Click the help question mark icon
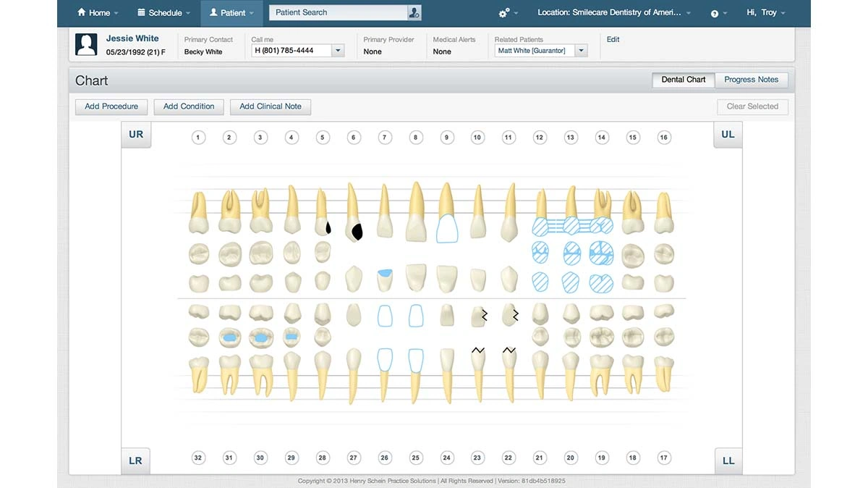Screen dimensions: 868x488 point(713,12)
